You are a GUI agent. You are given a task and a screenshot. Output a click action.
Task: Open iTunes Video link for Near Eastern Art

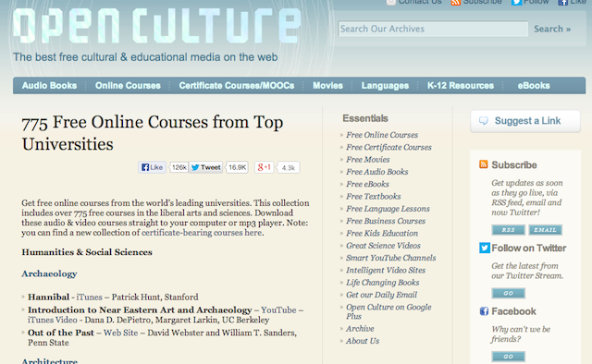point(52,320)
